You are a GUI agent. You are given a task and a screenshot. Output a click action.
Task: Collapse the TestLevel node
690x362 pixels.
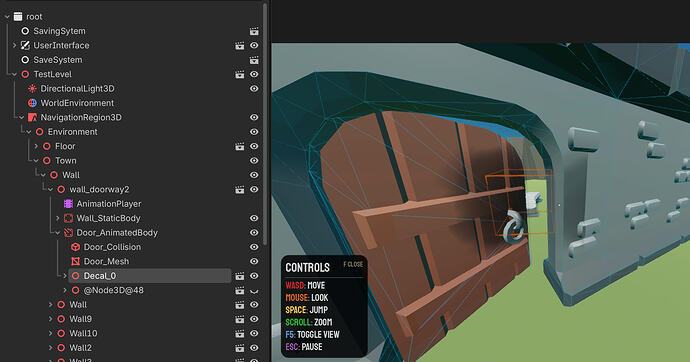[14, 74]
